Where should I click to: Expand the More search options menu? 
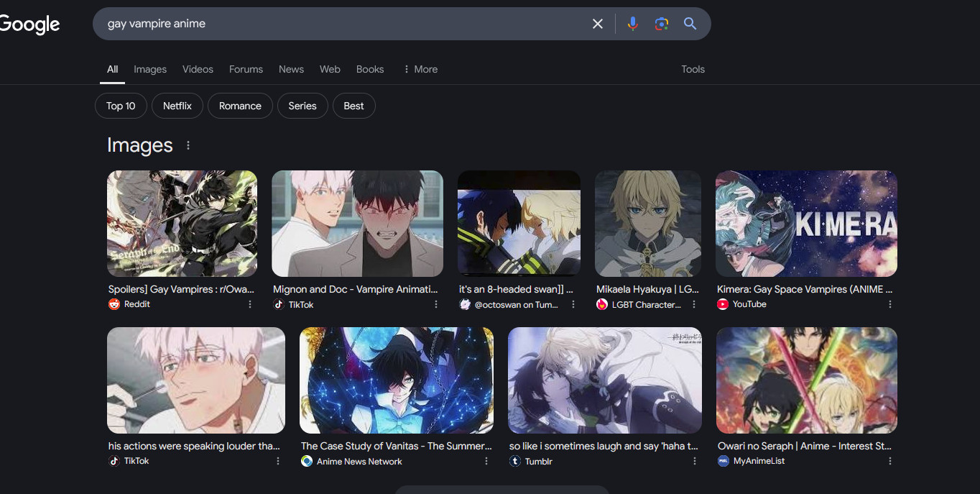pos(420,69)
